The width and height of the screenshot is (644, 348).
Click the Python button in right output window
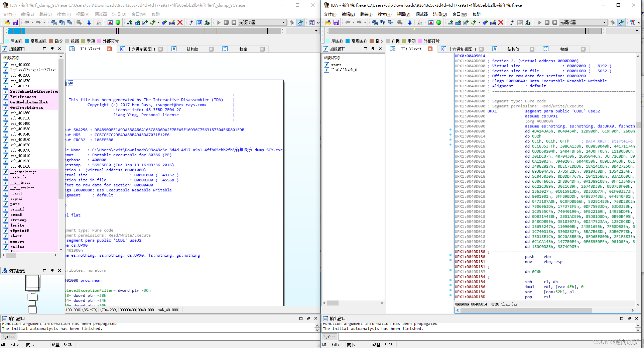(x=330, y=337)
